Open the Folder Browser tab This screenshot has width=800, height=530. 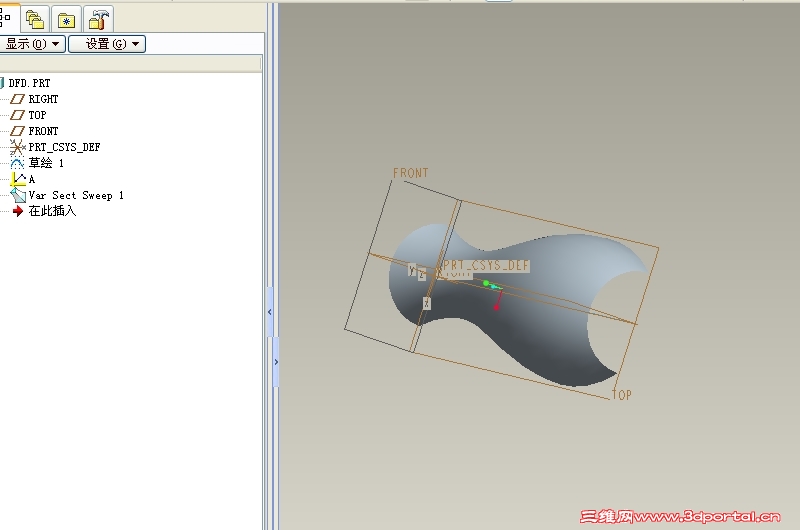[35, 20]
